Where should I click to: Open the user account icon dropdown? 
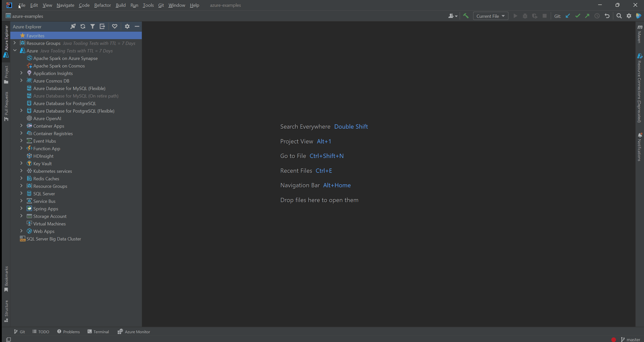click(453, 16)
